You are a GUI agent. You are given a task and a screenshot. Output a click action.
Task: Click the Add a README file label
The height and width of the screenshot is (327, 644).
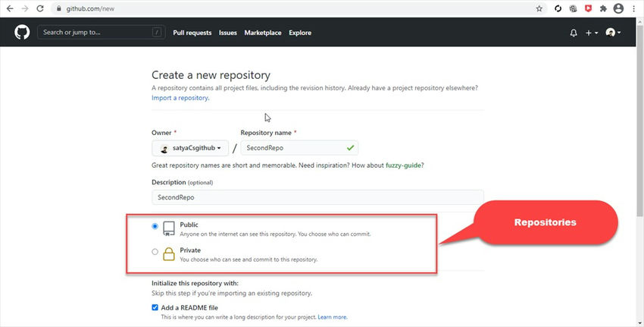189,308
